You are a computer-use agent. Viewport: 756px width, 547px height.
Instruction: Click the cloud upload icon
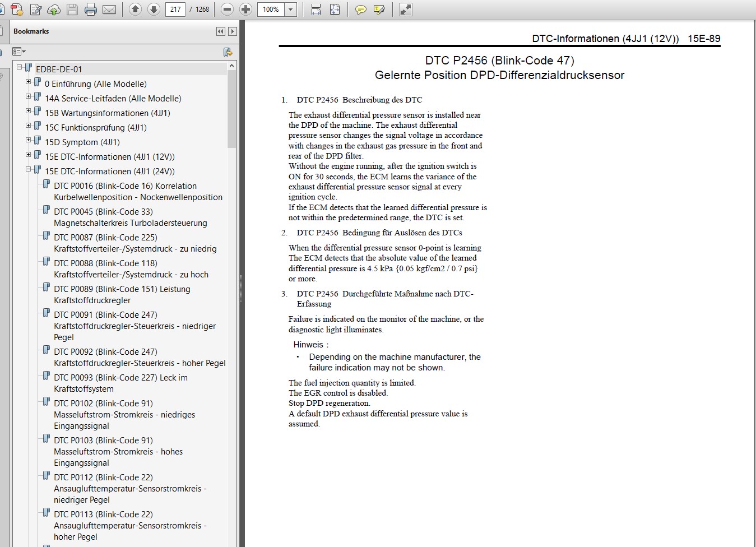coord(54,10)
